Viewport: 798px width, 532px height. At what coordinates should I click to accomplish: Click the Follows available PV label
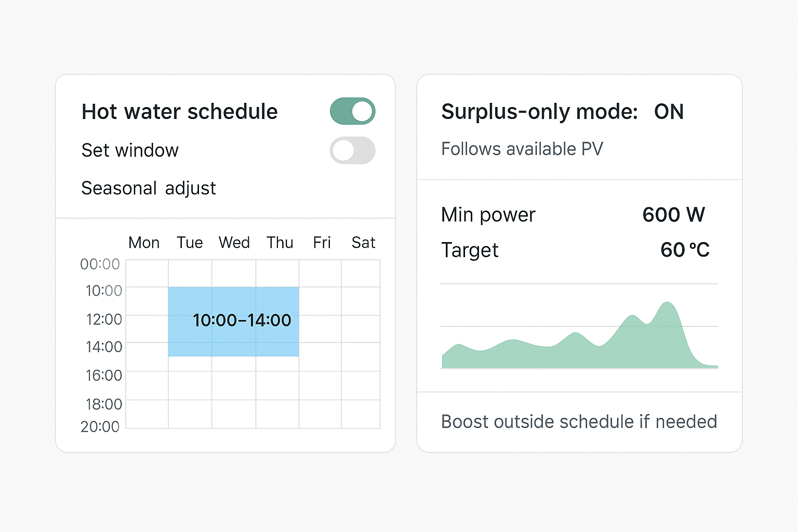click(x=522, y=149)
